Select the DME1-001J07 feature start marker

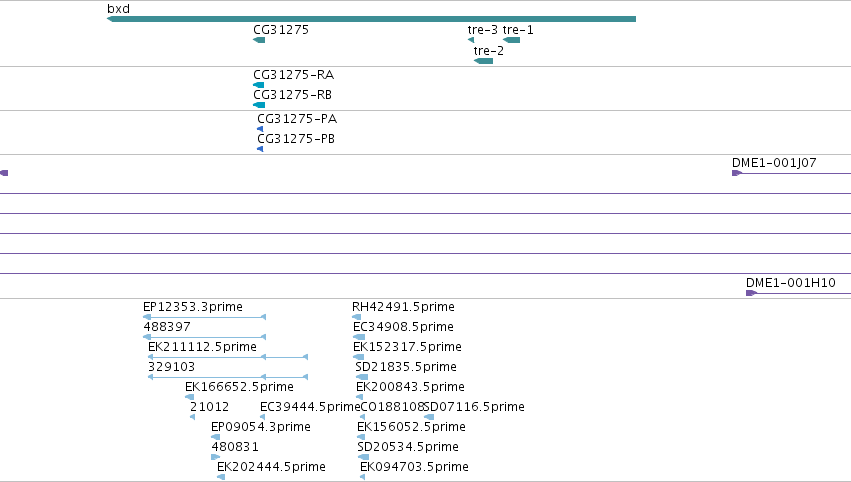coord(736,173)
